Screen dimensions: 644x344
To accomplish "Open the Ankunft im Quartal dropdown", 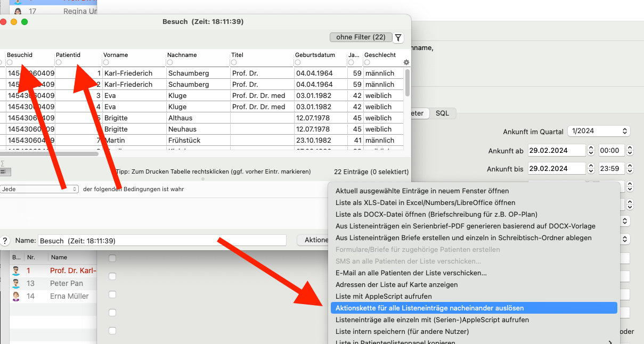I will coord(599,131).
